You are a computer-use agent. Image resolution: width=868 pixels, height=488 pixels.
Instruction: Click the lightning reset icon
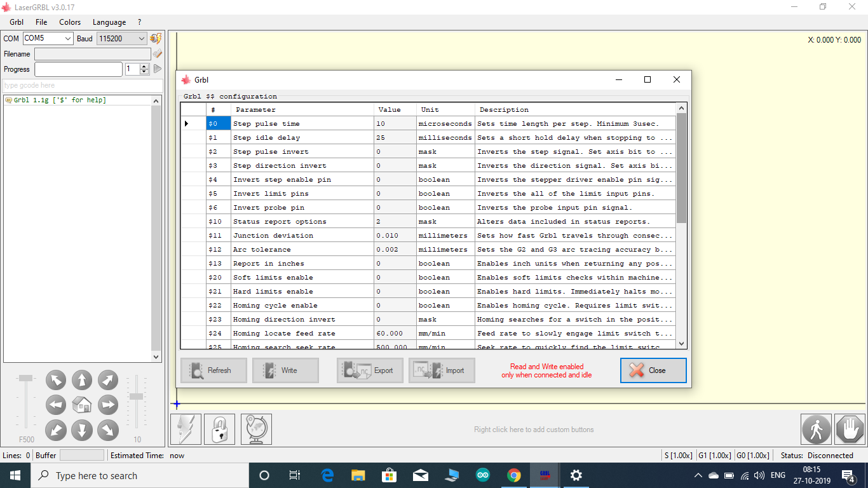(x=185, y=429)
